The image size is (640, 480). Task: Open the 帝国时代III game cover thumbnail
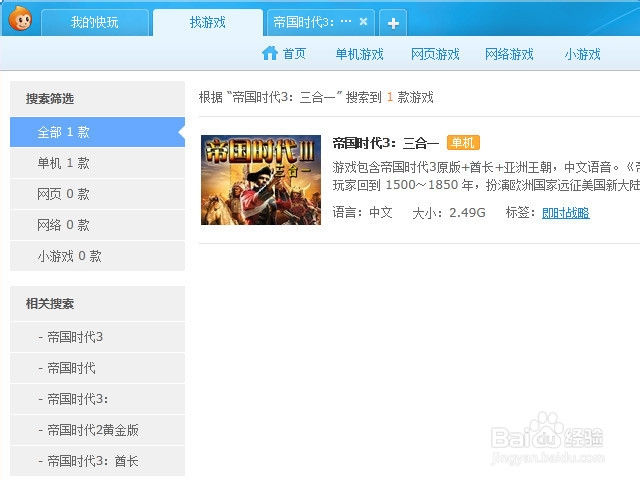click(x=261, y=180)
